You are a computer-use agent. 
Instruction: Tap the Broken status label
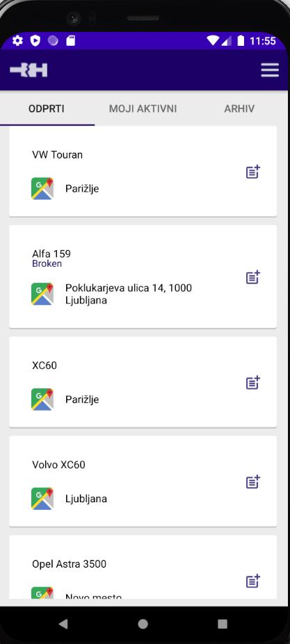point(47,264)
